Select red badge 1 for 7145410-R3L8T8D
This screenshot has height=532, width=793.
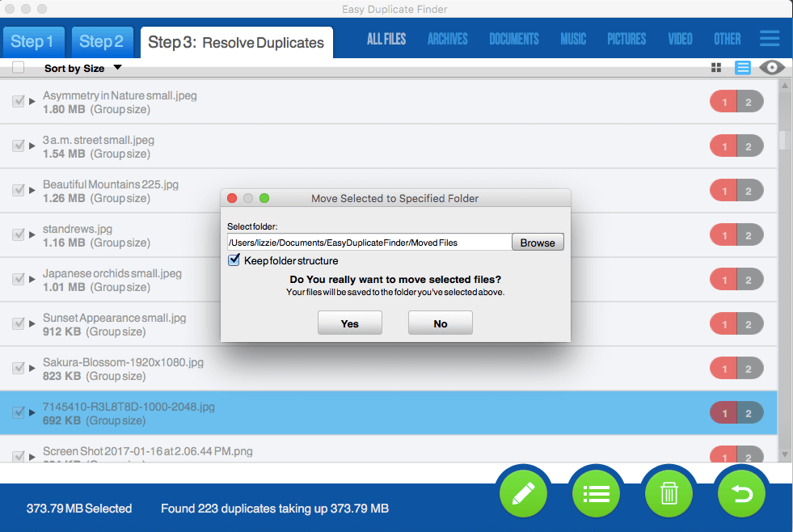pyautogui.click(x=723, y=413)
